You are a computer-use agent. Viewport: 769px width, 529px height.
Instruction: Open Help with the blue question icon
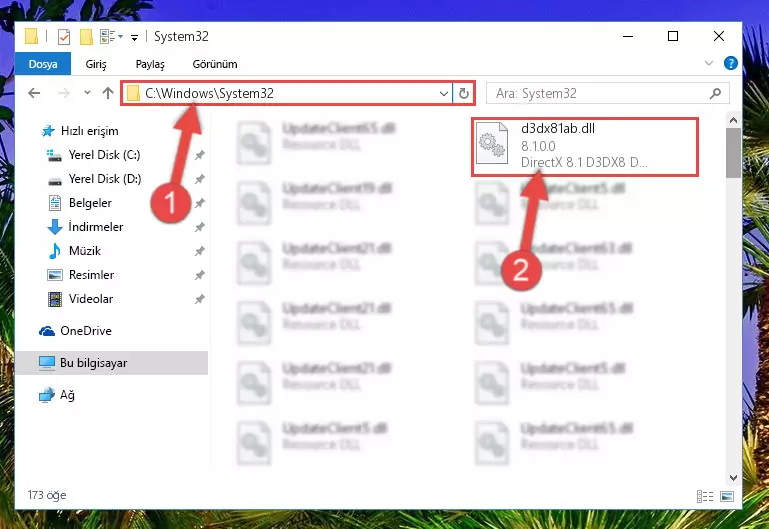[730, 63]
